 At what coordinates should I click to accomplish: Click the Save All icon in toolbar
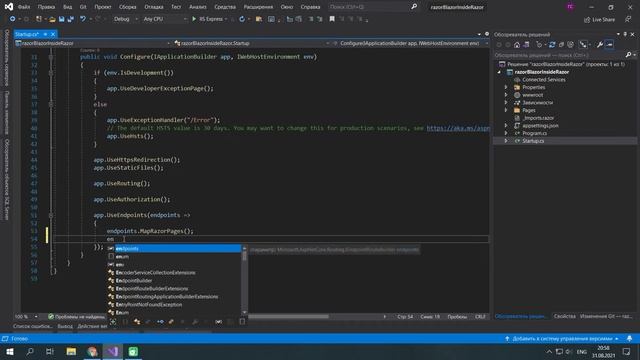point(71,19)
